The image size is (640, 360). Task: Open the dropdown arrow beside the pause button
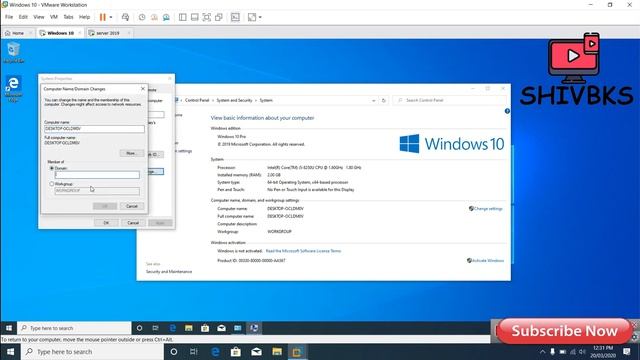111,17
